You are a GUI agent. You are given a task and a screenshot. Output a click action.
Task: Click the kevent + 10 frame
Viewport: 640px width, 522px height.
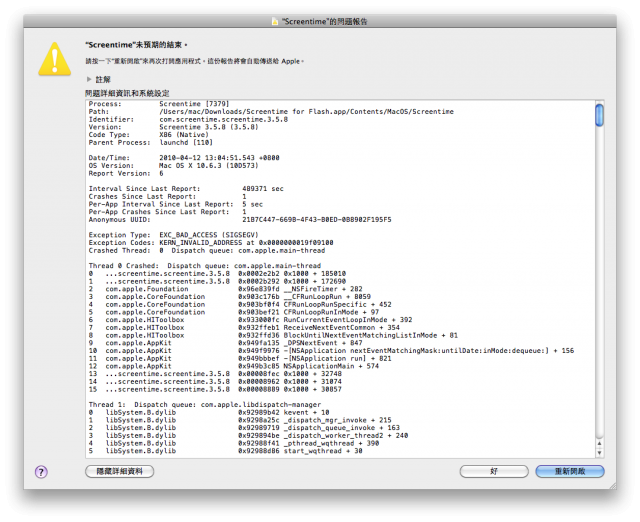(209, 412)
